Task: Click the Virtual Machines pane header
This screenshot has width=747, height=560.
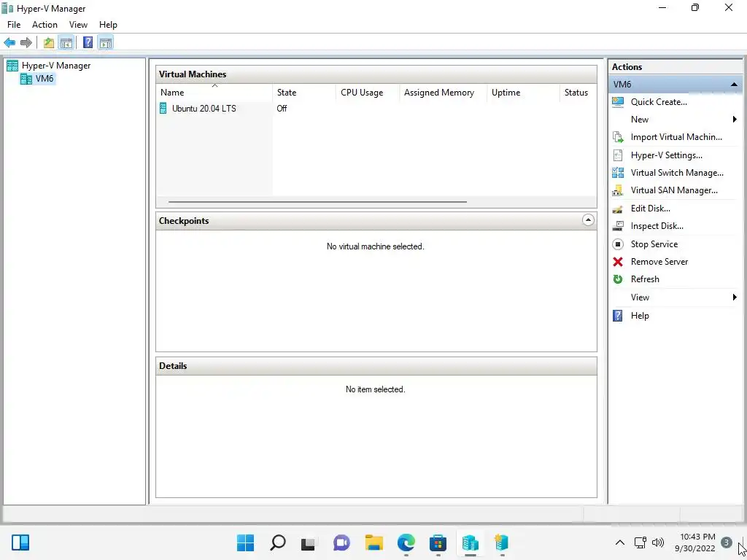Action: tap(376, 74)
